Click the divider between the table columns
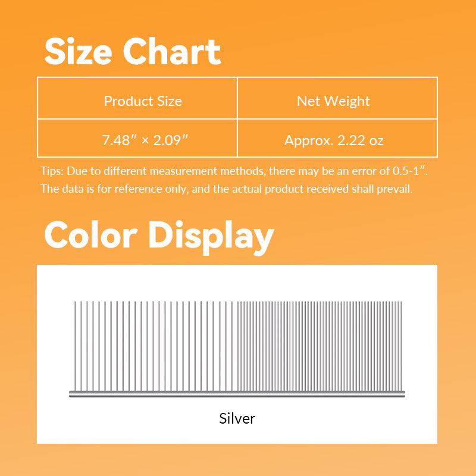Screen dimensions: 476x476 237,117
